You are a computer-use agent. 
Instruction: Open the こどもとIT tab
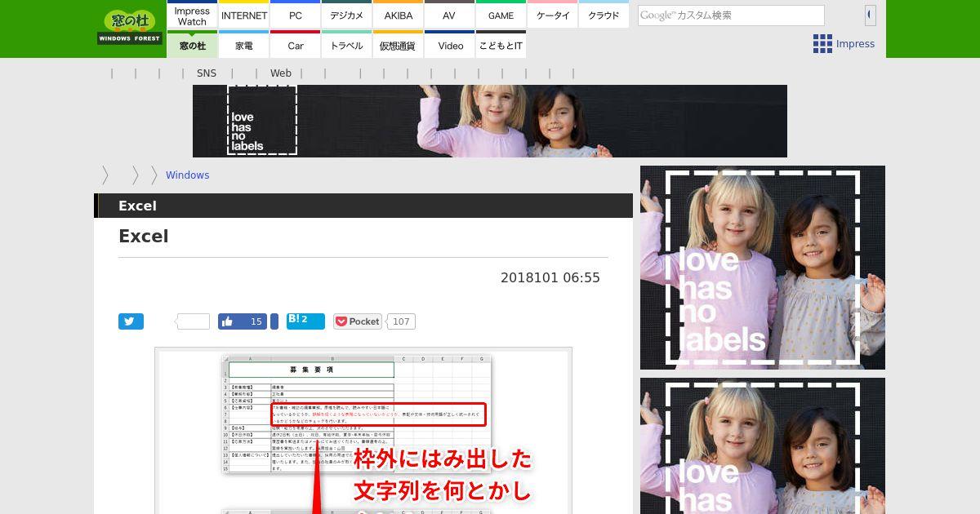(x=501, y=46)
